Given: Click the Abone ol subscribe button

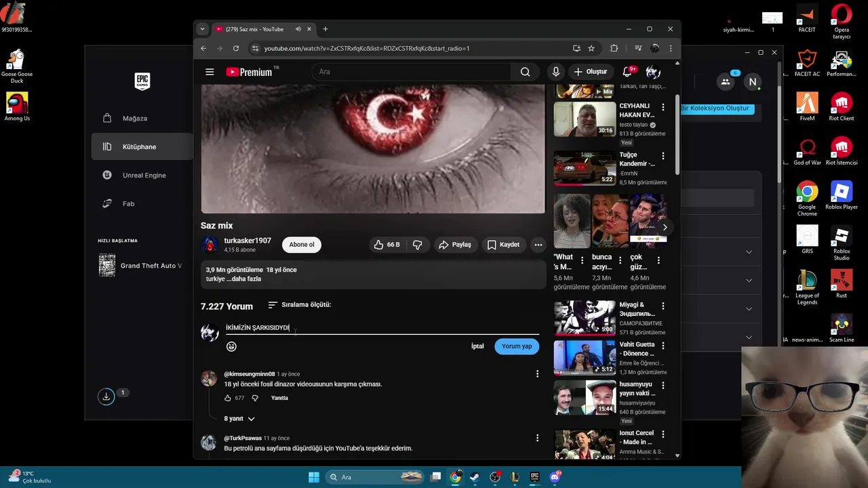Looking at the screenshot, I should click(302, 245).
